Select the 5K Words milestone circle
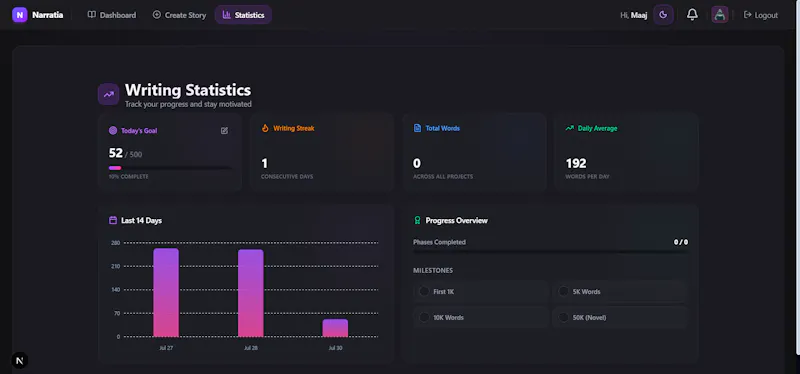This screenshot has width=800, height=374. 563,291
